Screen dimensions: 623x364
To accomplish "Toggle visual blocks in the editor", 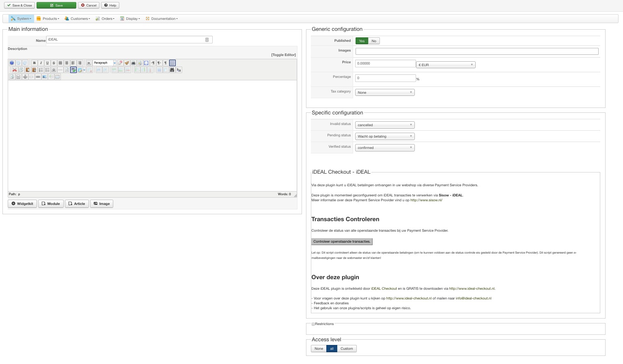I will coord(172,63).
